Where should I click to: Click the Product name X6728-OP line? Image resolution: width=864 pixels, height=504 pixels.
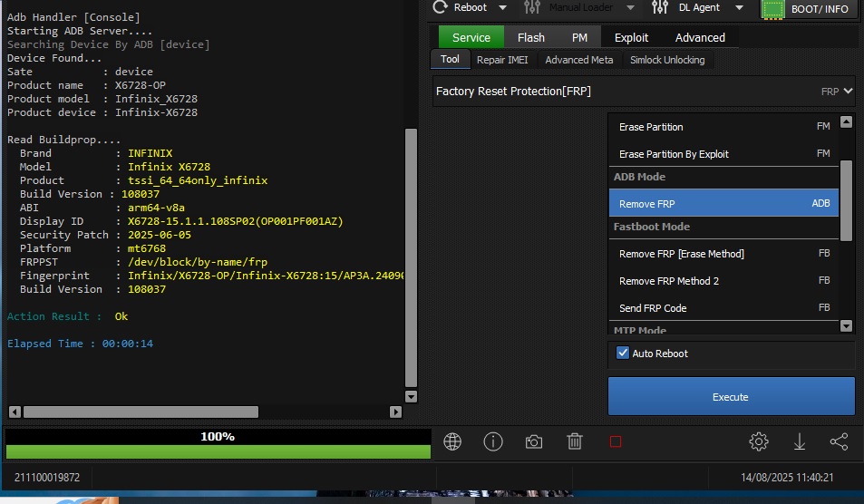pyautogui.click(x=86, y=85)
